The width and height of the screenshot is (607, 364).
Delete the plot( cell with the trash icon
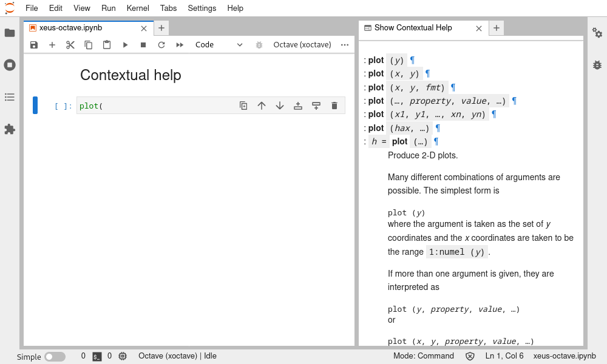[x=334, y=106]
